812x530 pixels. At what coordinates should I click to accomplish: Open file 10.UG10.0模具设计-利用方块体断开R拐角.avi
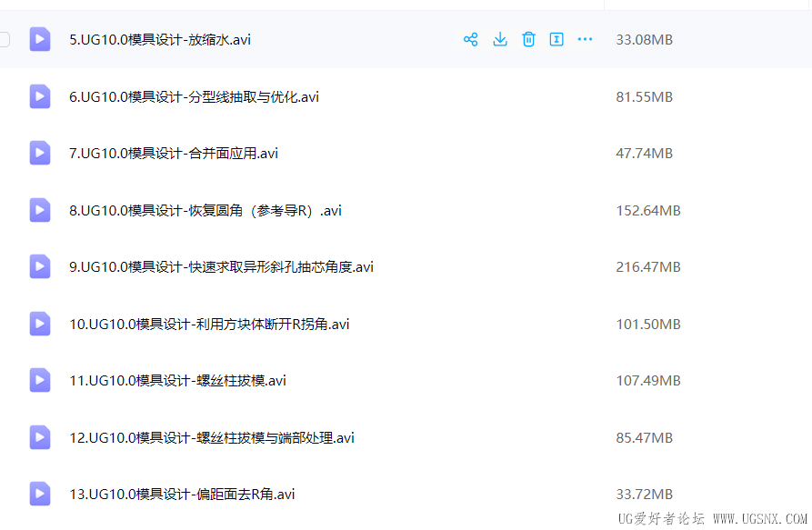point(209,325)
